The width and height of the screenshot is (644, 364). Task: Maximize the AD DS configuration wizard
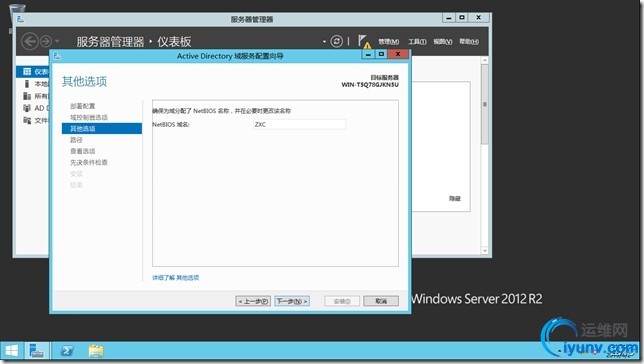coord(382,54)
